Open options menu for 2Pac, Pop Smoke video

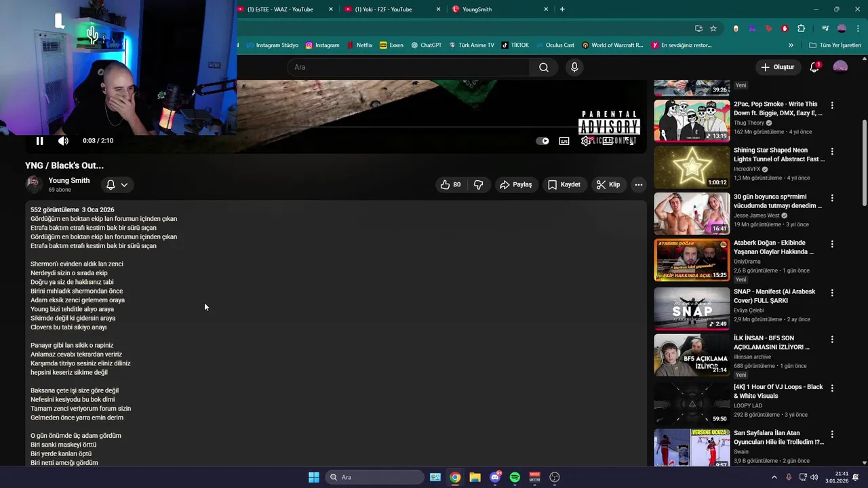(832, 106)
